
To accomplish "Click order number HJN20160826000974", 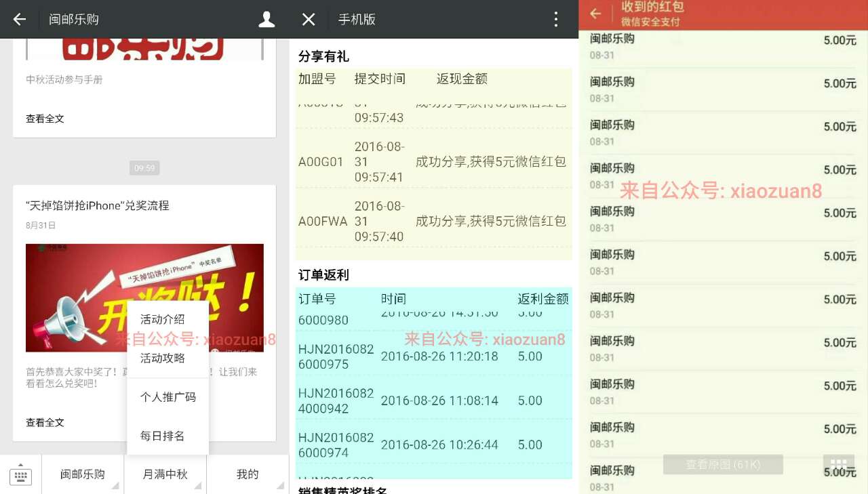I will pos(336,445).
